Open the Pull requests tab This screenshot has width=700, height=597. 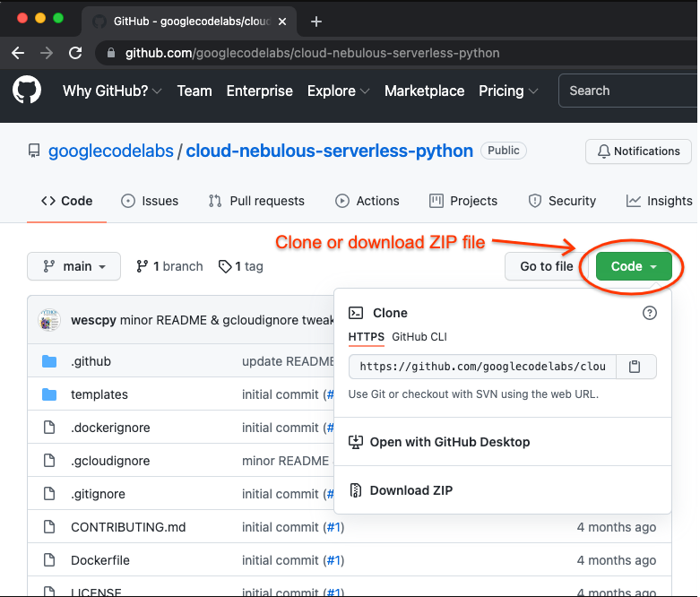(256, 201)
